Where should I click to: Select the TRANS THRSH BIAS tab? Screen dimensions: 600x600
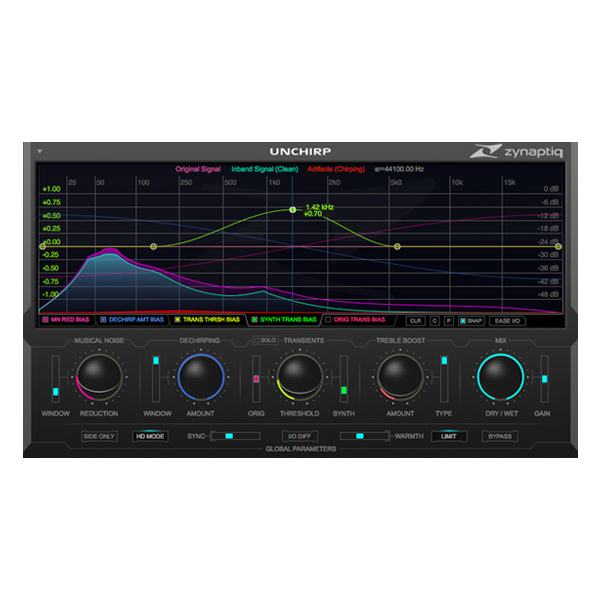click(x=211, y=320)
